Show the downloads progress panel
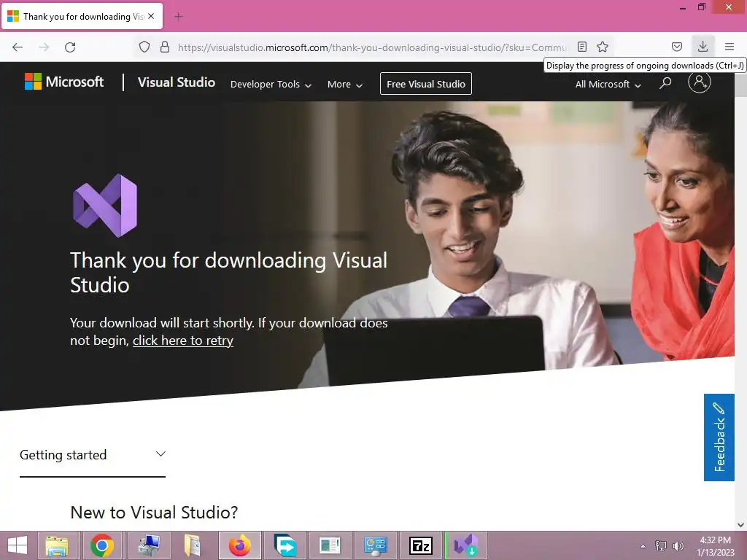747x560 pixels. coord(703,47)
